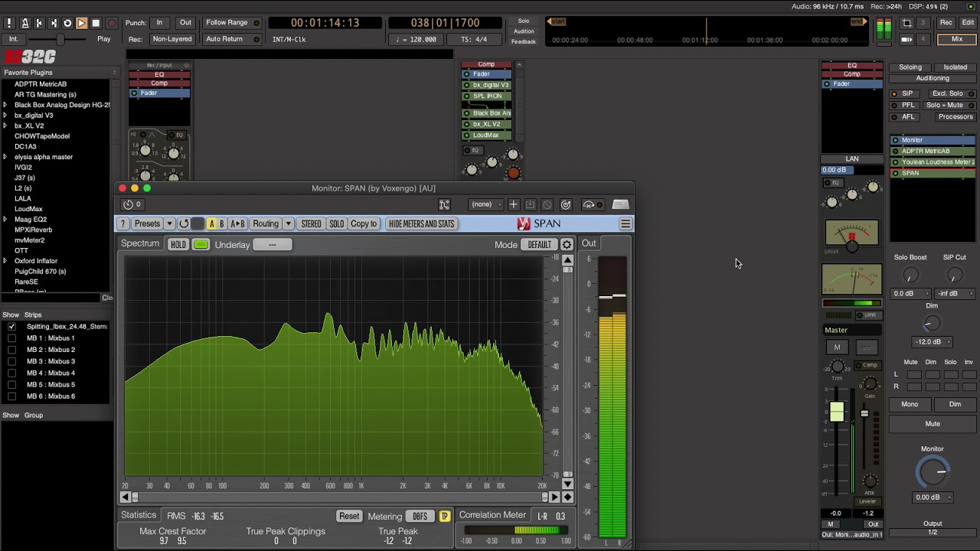
Task: Expand elysia alpha master plugin entry
Action: coord(5,157)
